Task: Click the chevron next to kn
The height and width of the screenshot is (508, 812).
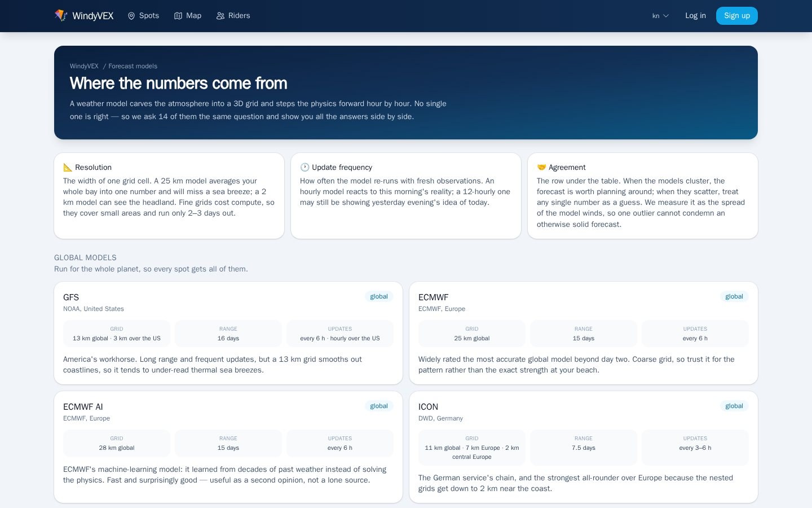Action: point(666,16)
